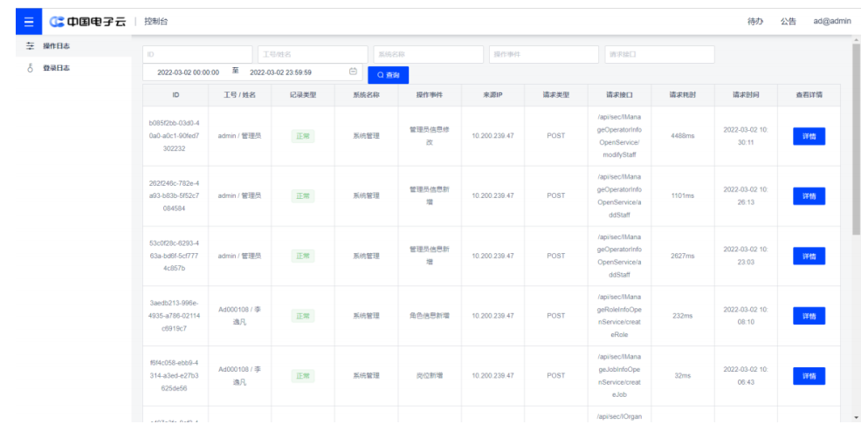
Task: Click the 查询 search button
Action: 388,75
